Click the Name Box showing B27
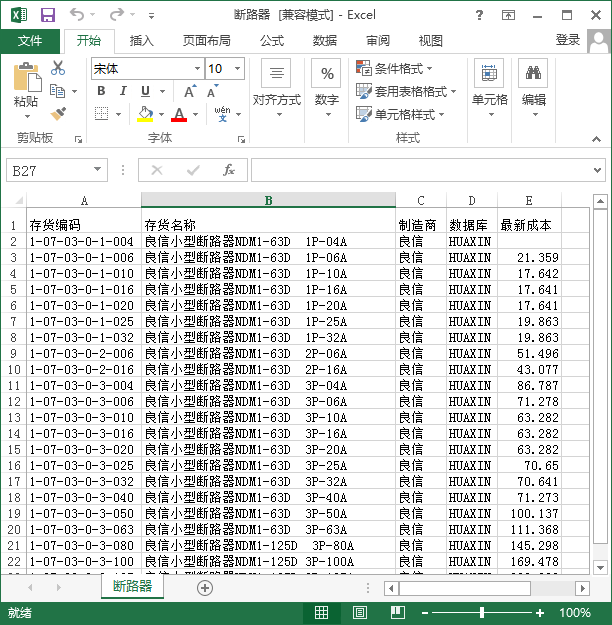Viewport: 612px width, 625px height. [x=50, y=171]
